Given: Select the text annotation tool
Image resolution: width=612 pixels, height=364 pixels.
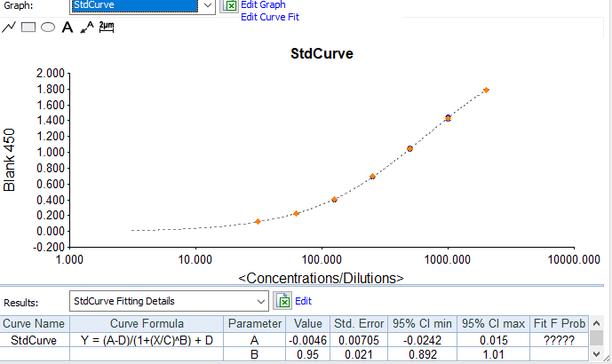Looking at the screenshot, I should click(68, 28).
